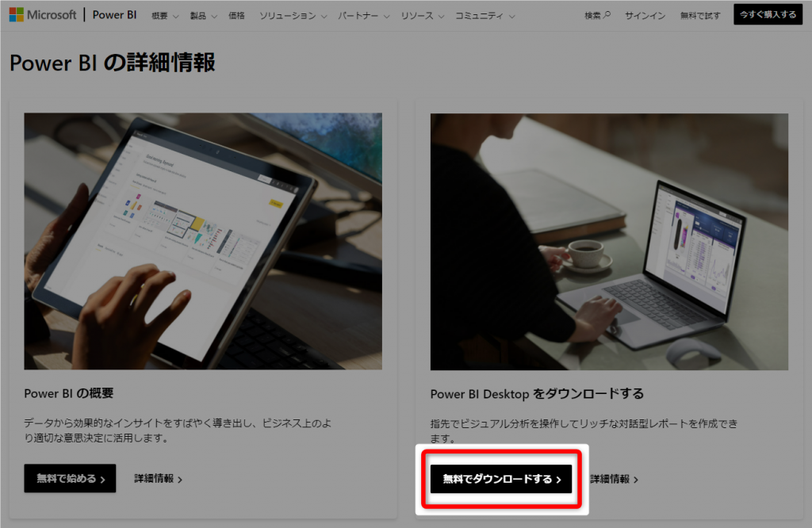This screenshot has height=528, width=812.
Task: Expand the パートナー menu
Action: pyautogui.click(x=363, y=16)
